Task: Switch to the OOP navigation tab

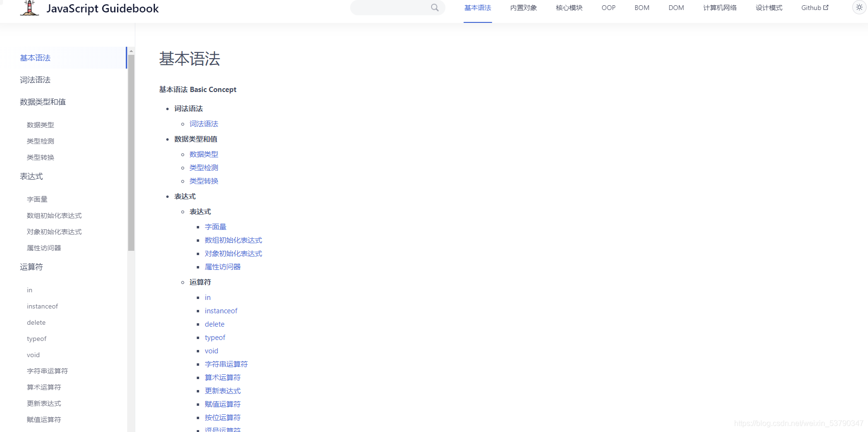Action: coord(608,8)
